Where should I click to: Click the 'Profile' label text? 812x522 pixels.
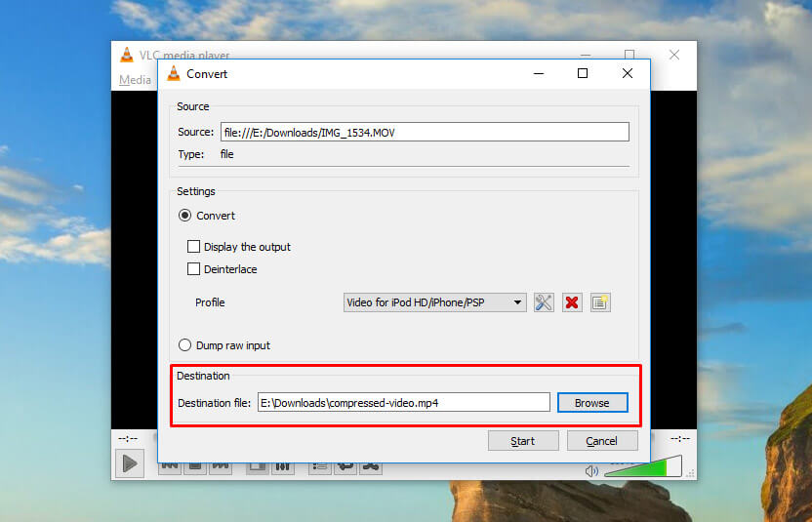(210, 302)
